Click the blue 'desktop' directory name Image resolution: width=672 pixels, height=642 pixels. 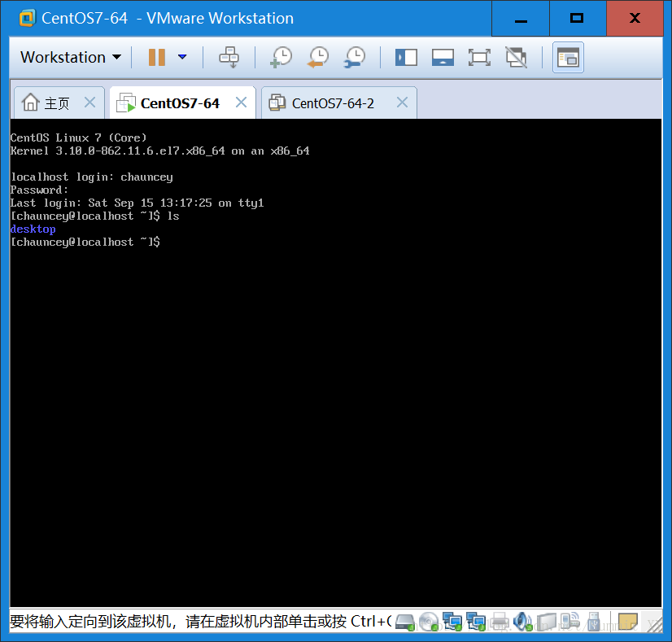33,229
